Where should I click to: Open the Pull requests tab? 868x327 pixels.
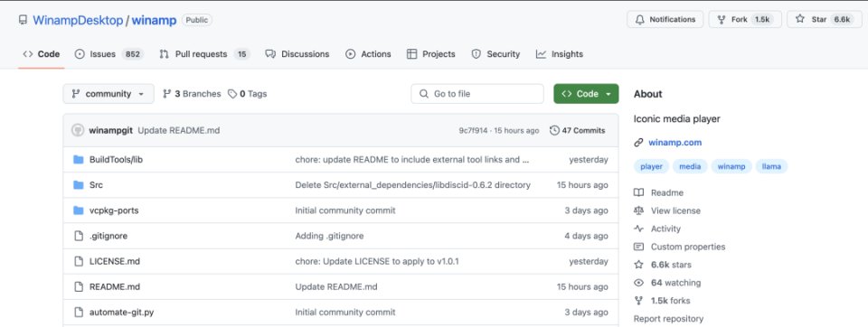click(x=204, y=54)
